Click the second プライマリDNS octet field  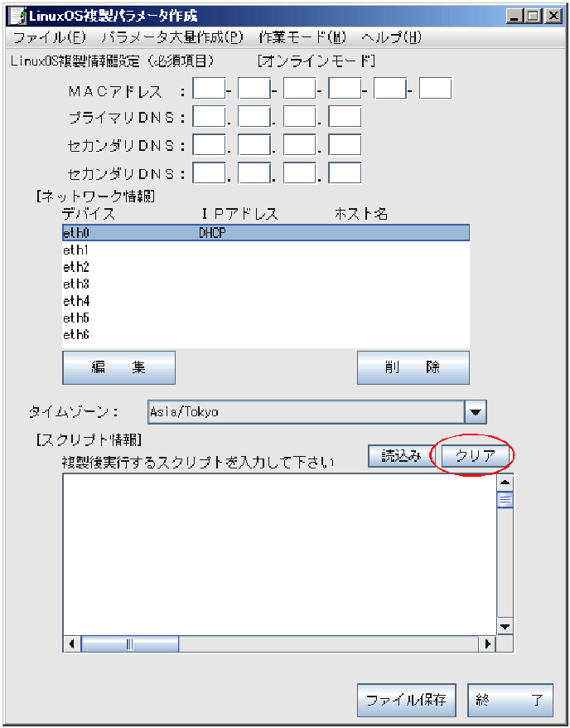tap(254, 117)
